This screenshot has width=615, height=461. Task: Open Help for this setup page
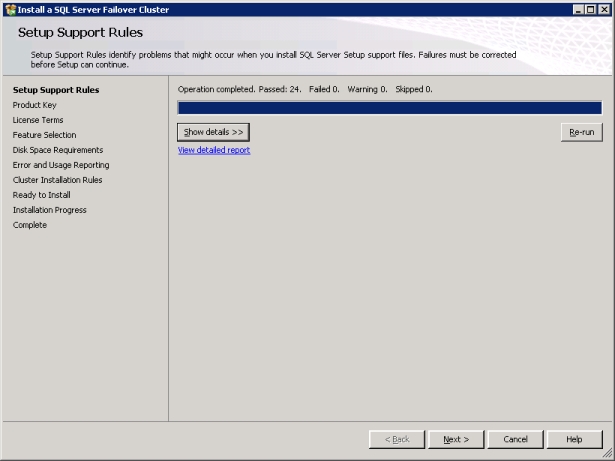574,439
